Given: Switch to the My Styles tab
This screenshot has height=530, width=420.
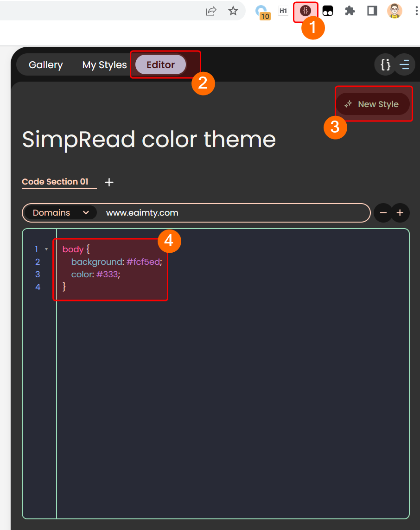Looking at the screenshot, I should [x=104, y=65].
